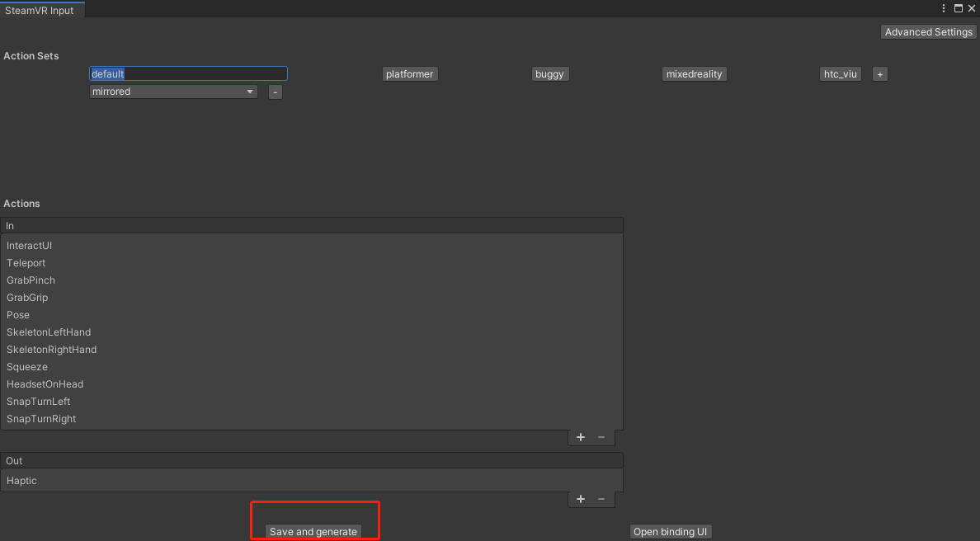Click the default action set name field
The image size is (980, 541).
click(188, 73)
